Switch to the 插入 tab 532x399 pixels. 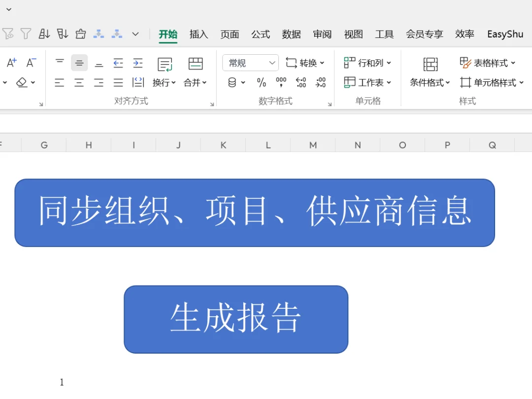(199, 35)
